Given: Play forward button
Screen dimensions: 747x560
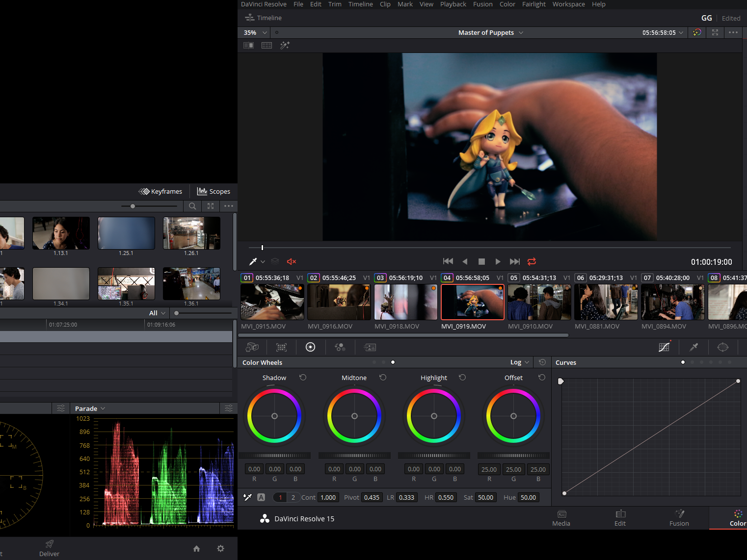Looking at the screenshot, I should point(498,261).
